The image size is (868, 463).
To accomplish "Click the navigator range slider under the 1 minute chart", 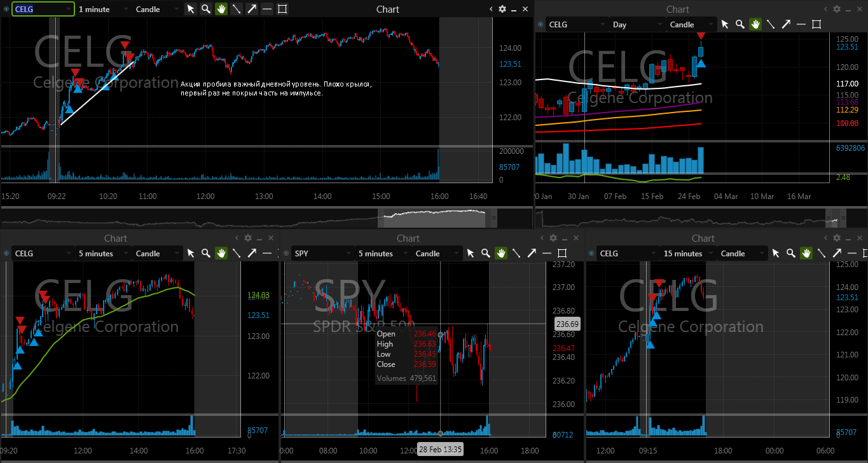I will pyautogui.click(x=437, y=218).
